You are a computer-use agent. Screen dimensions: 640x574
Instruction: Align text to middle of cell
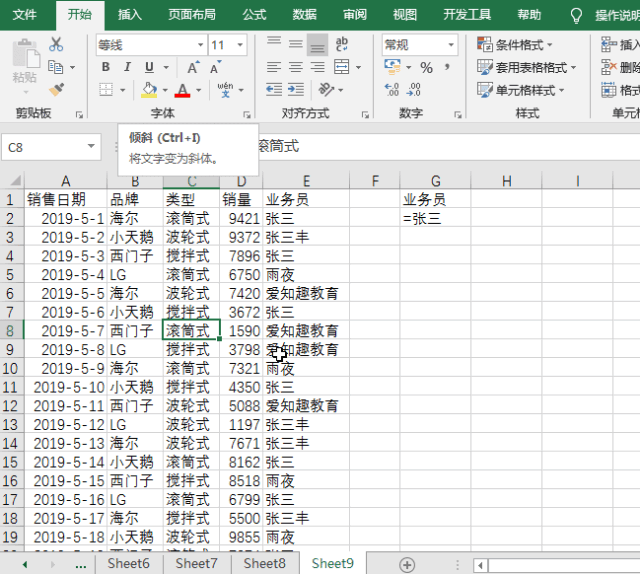296,44
